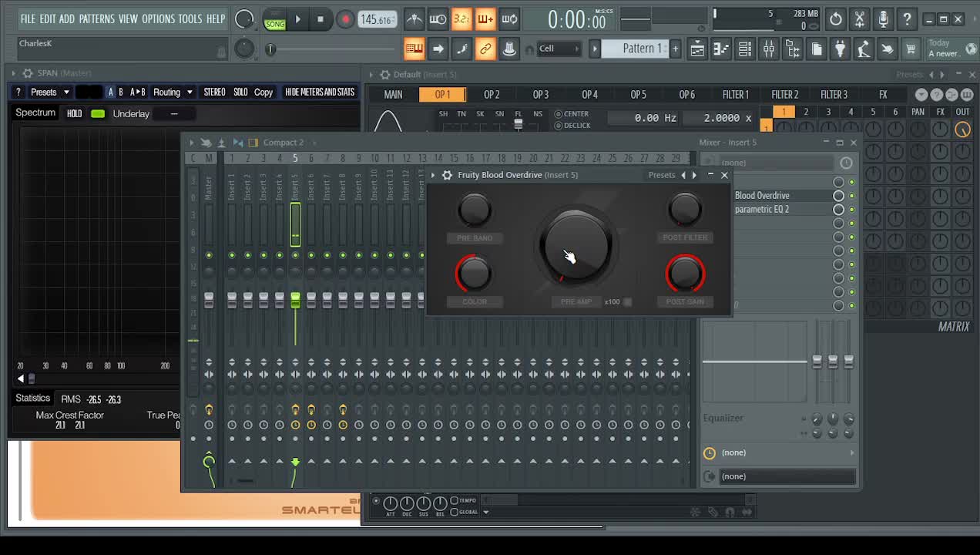
Task: Open SPAN Presets dropdown
Action: pos(49,92)
